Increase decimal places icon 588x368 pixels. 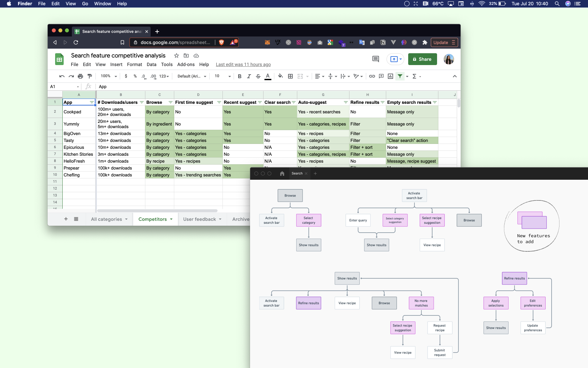pos(153,76)
